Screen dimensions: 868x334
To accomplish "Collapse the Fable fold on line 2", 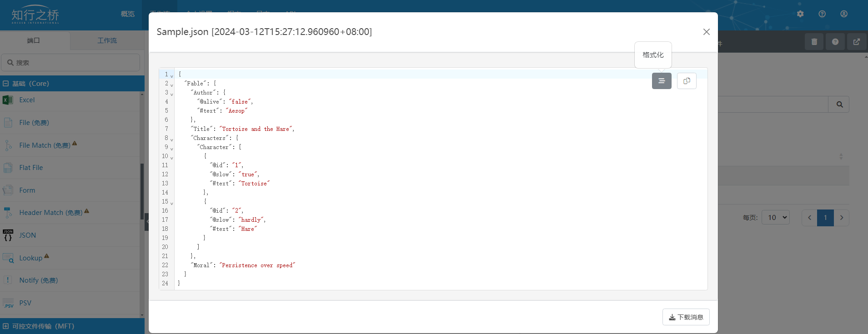I will [171, 85].
